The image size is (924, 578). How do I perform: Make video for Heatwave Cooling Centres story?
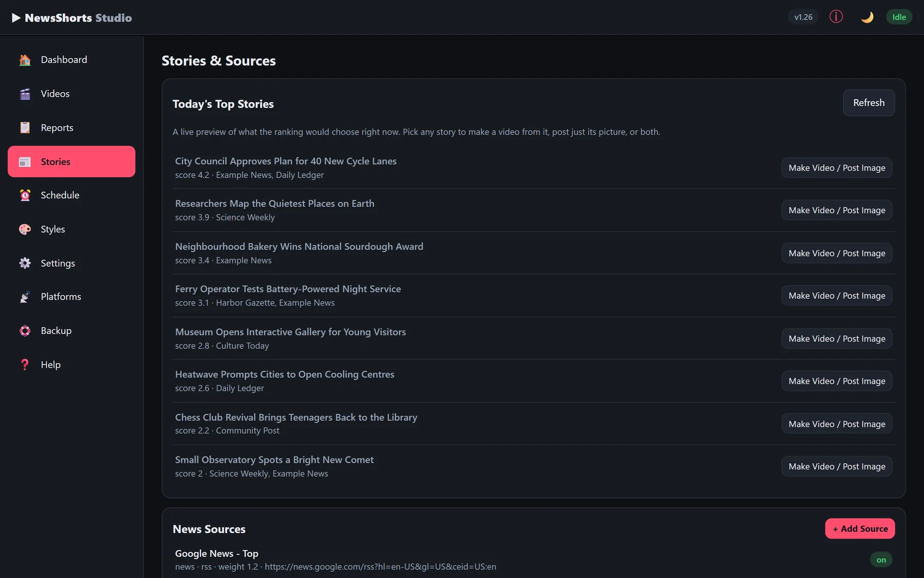pyautogui.click(x=837, y=381)
